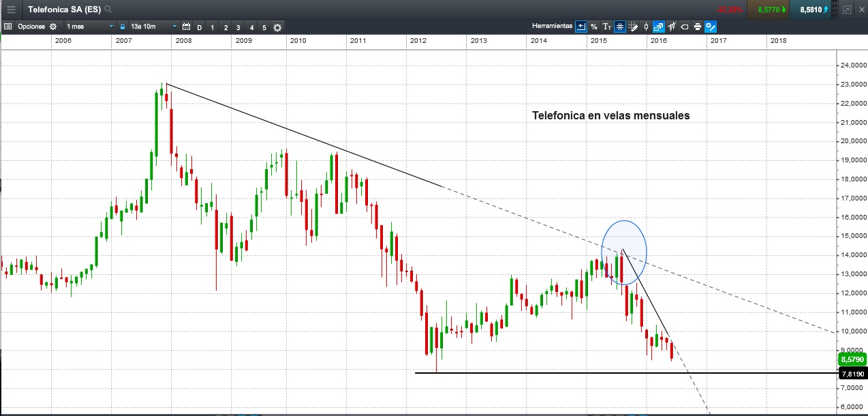Click the price label tag icon

(x=685, y=27)
